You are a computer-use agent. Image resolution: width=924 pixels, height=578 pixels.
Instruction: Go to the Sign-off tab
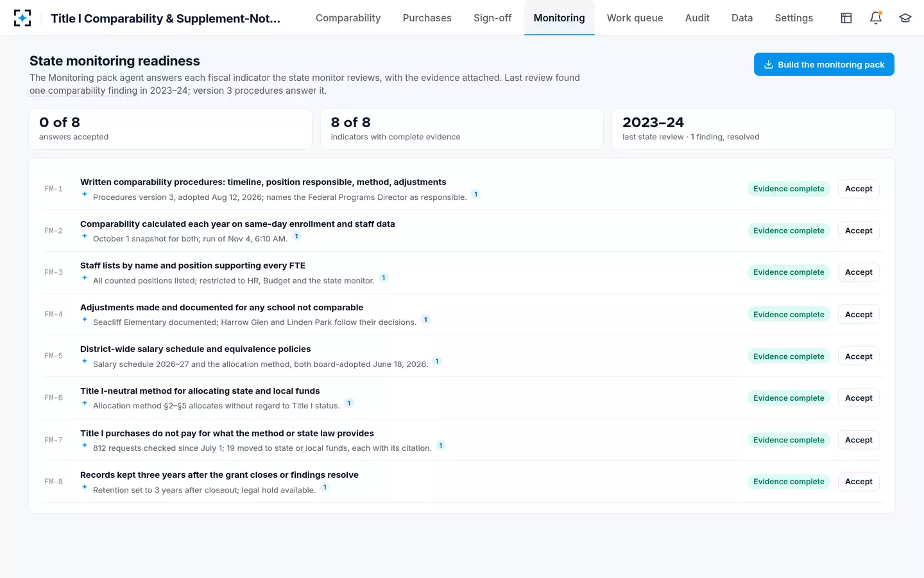tap(493, 18)
